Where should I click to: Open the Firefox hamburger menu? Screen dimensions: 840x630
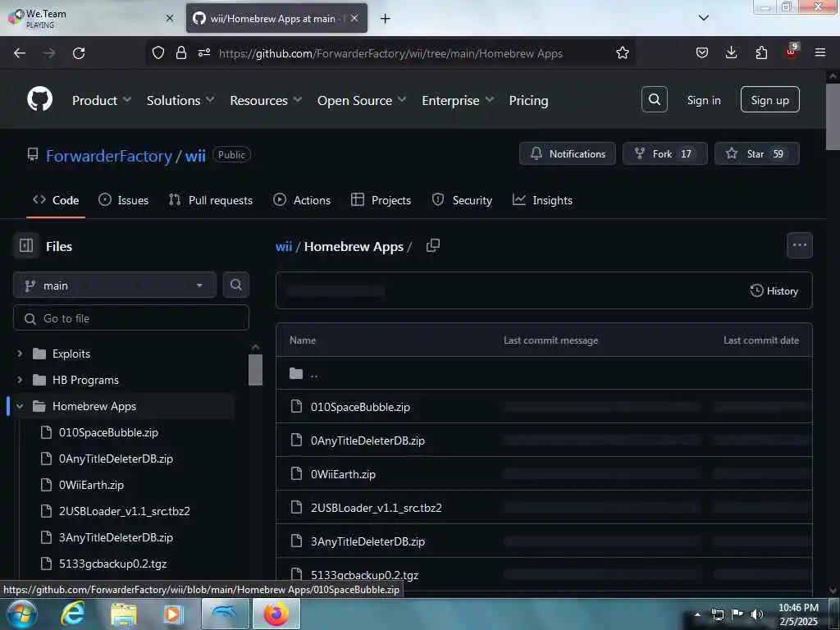pos(819,52)
